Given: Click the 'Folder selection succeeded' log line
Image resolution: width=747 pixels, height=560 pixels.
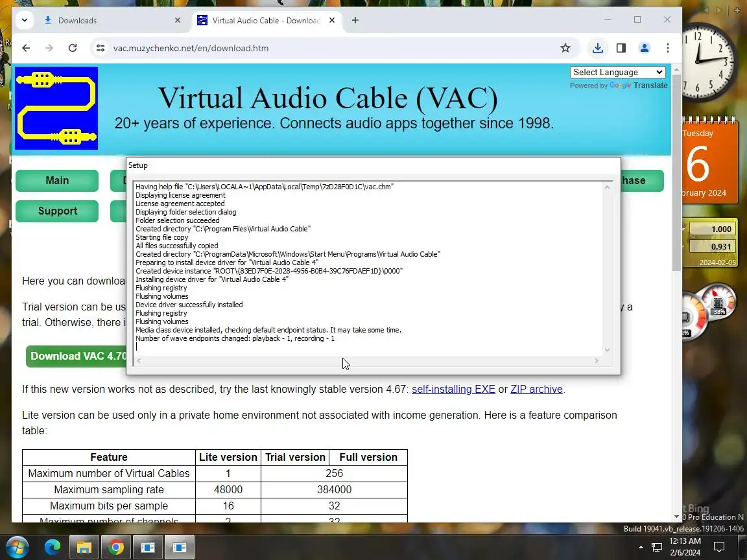Looking at the screenshot, I should 178,220.
